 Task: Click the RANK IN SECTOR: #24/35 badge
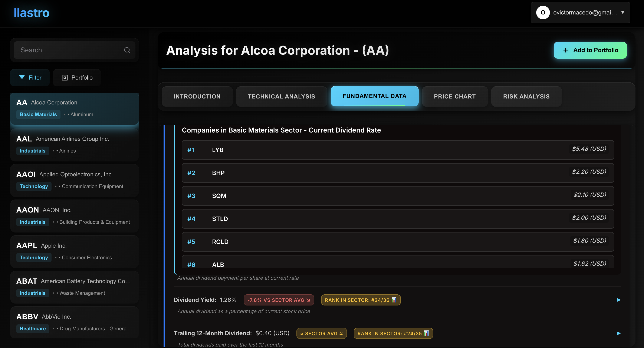(x=393, y=333)
